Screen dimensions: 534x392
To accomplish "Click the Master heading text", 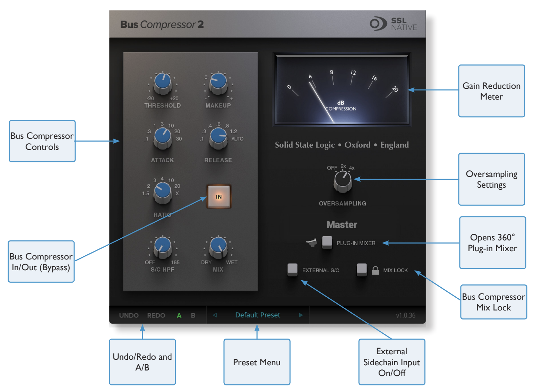I will pyautogui.click(x=342, y=225).
